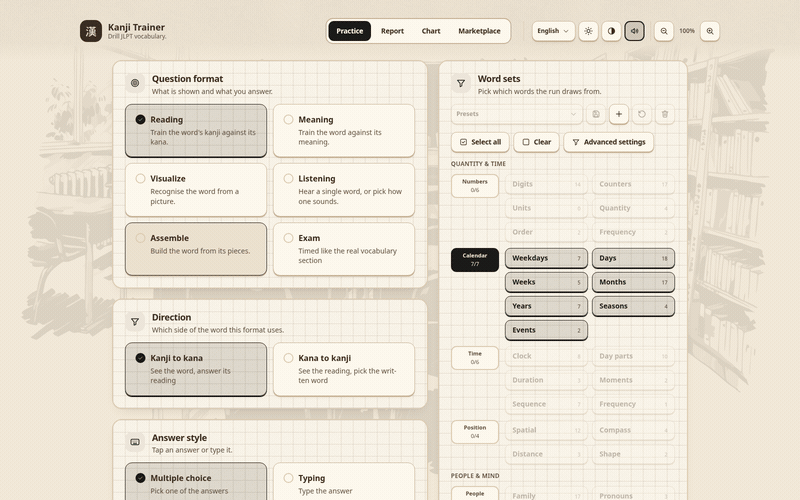The width and height of the screenshot is (800, 500).
Task: Click the reset preset icon
Action: 641,114
